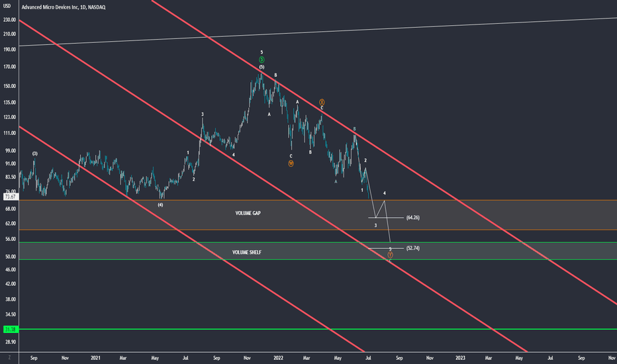
Task: Click the 135.00 price axis label
Action: click(10, 103)
